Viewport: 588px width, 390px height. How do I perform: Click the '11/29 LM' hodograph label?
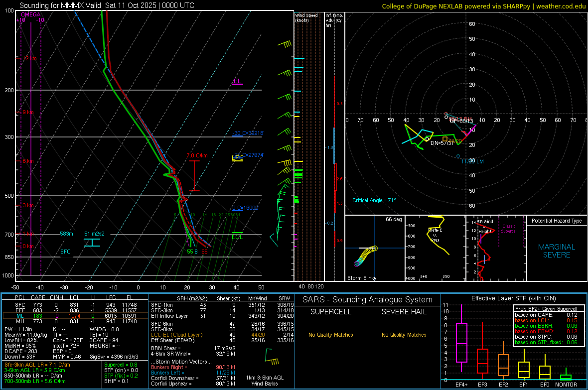pos(472,161)
